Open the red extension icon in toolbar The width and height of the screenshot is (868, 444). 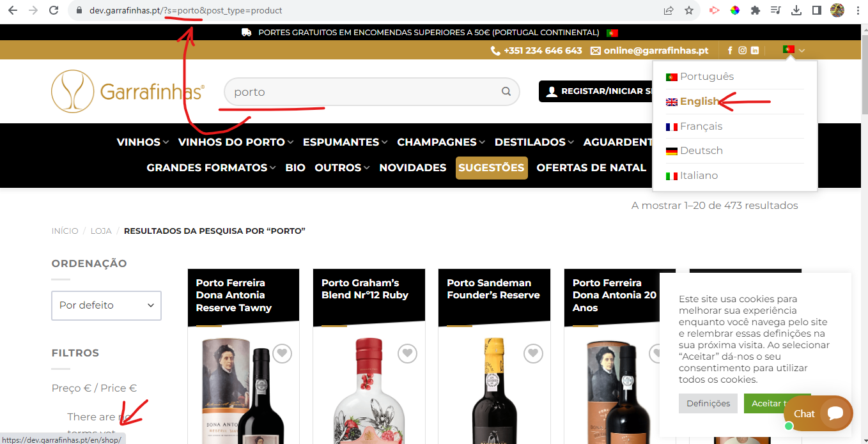tap(715, 10)
